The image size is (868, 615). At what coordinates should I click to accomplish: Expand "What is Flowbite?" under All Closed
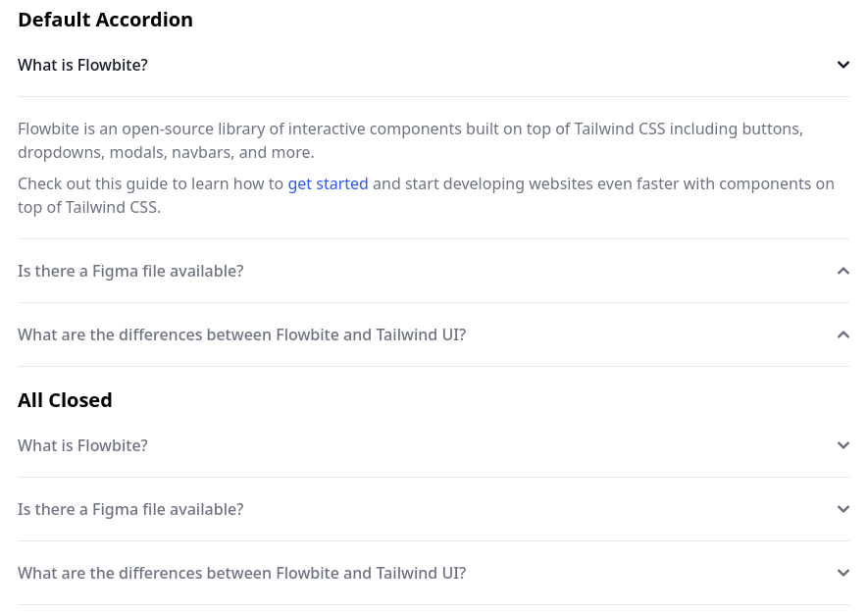(83, 445)
